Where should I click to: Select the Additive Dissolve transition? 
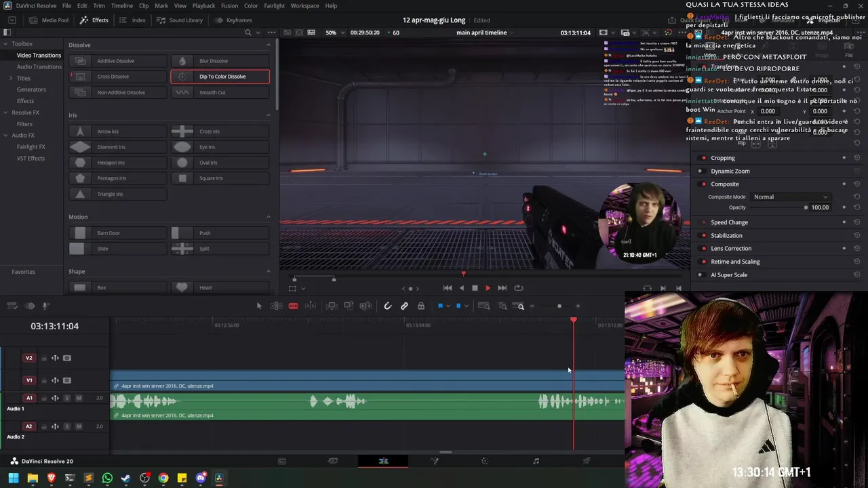click(119, 61)
